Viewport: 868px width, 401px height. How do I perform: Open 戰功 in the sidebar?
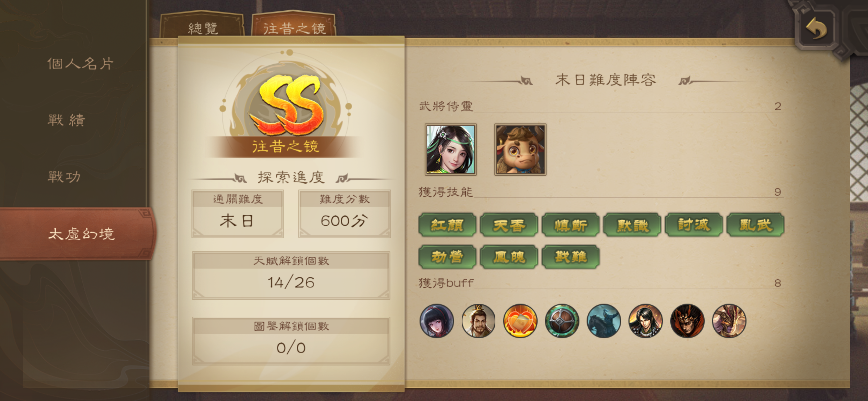pos(65,177)
